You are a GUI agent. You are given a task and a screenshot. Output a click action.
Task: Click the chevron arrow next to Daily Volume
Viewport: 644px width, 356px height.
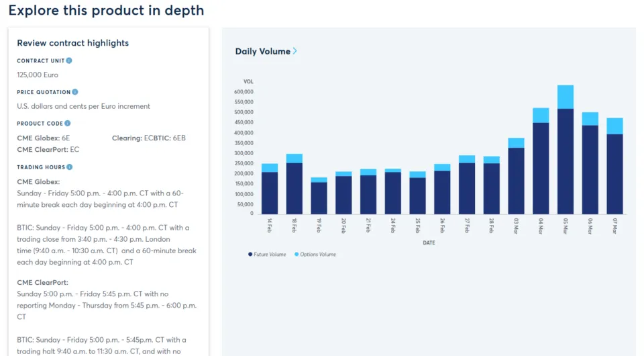pyautogui.click(x=295, y=51)
